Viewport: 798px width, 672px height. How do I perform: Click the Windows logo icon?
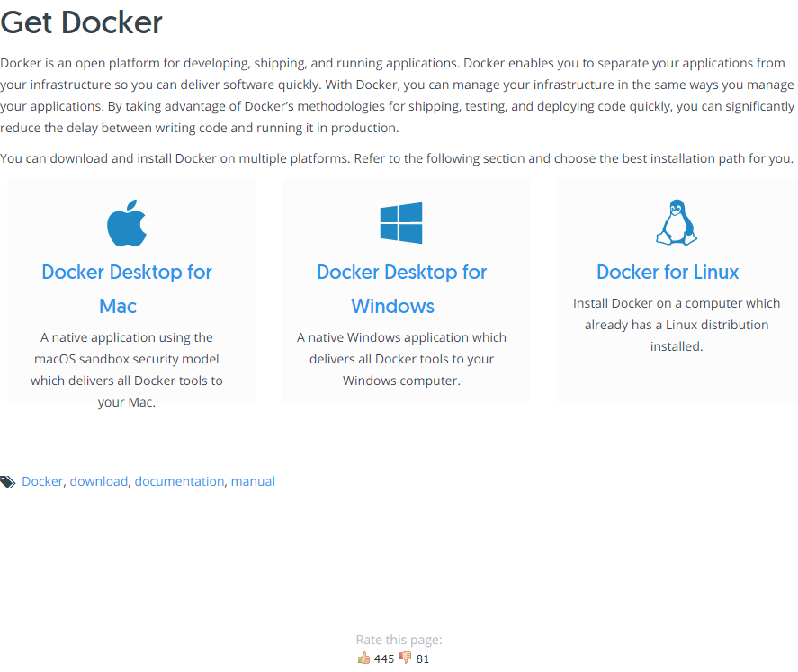(x=401, y=223)
